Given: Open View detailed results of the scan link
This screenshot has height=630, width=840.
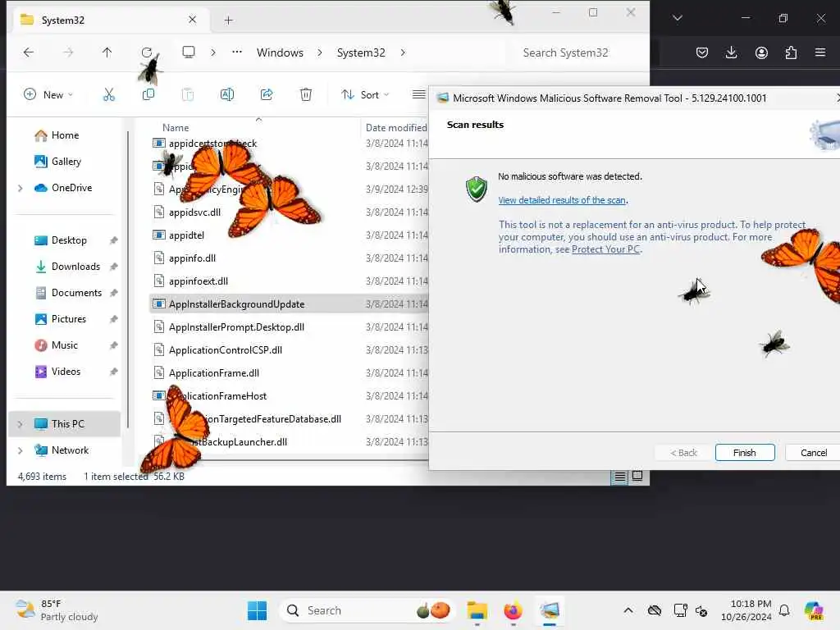Looking at the screenshot, I should tap(562, 200).
